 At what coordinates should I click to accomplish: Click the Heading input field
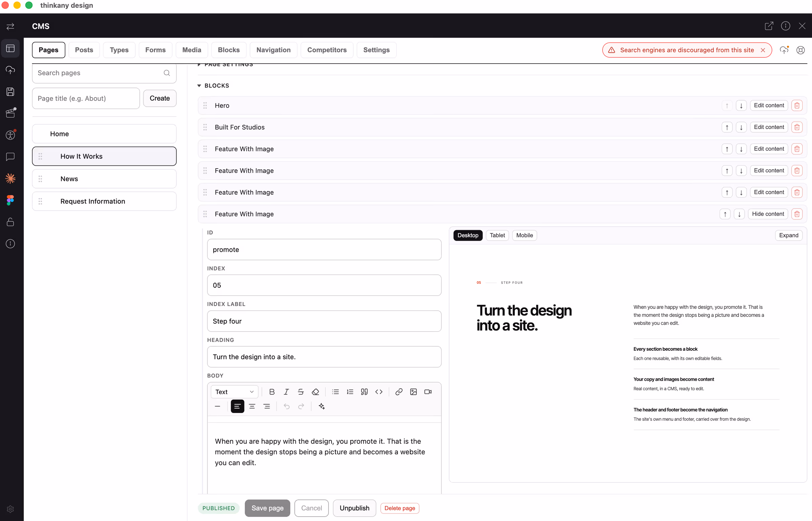coord(324,357)
